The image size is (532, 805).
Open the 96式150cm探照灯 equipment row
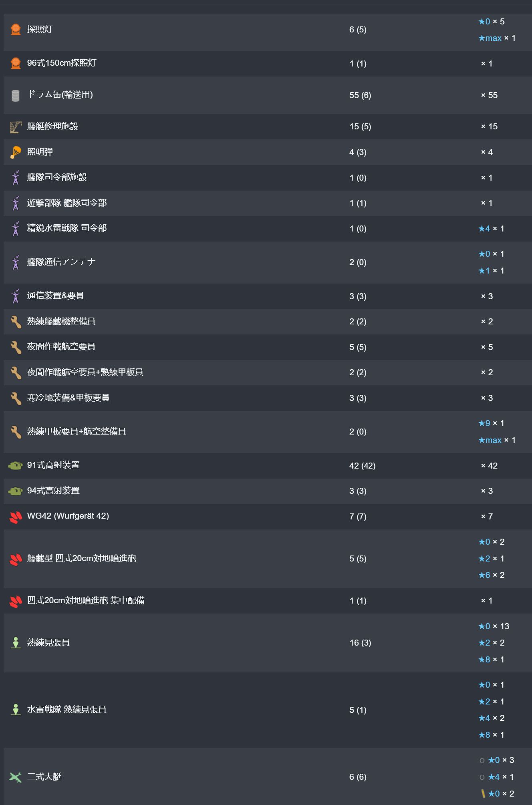click(268, 63)
